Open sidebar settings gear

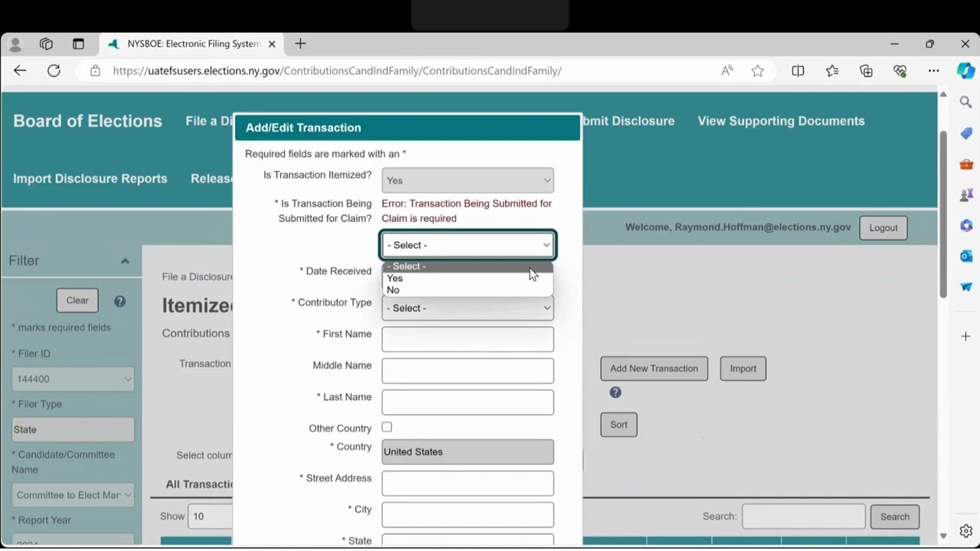(x=965, y=530)
